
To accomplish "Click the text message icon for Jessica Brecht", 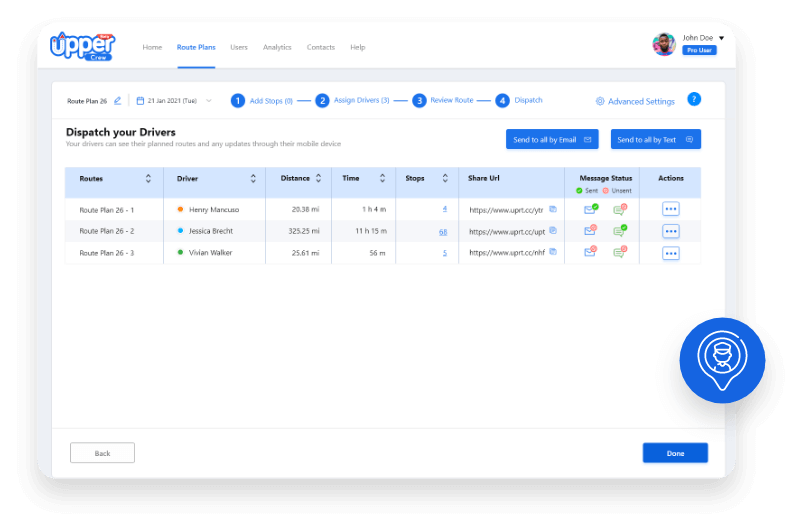I will pos(620,230).
